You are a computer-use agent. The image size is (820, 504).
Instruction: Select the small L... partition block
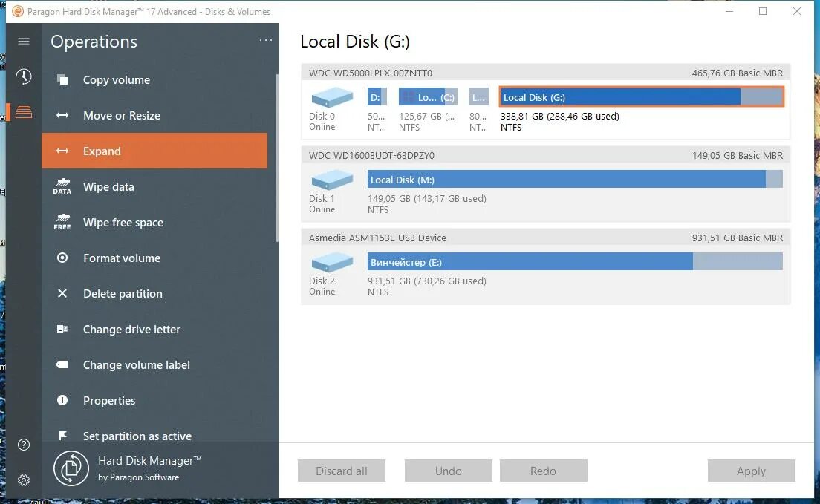479,96
